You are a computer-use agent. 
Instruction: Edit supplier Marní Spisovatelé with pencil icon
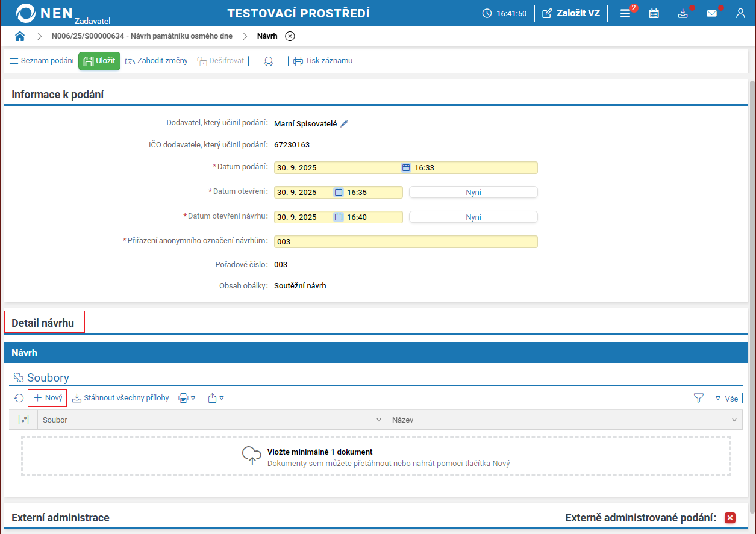[x=345, y=123]
